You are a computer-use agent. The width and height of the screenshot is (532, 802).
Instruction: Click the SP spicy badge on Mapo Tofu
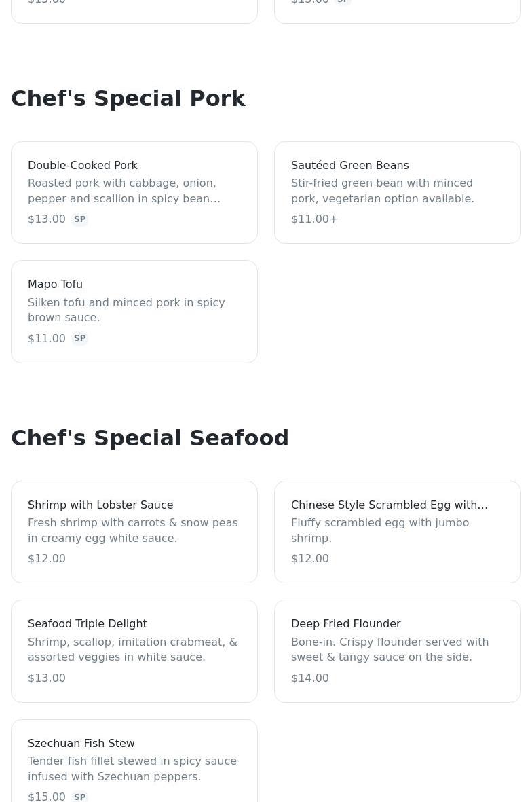coord(79,338)
